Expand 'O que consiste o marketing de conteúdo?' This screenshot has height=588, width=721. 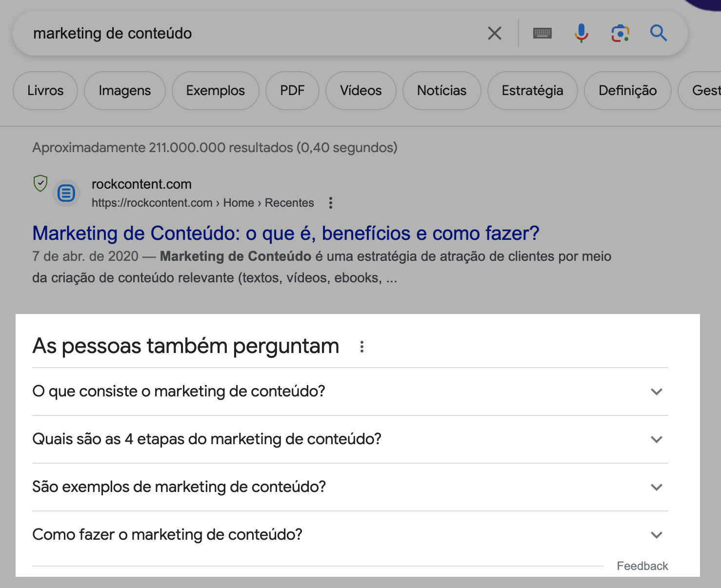350,392
